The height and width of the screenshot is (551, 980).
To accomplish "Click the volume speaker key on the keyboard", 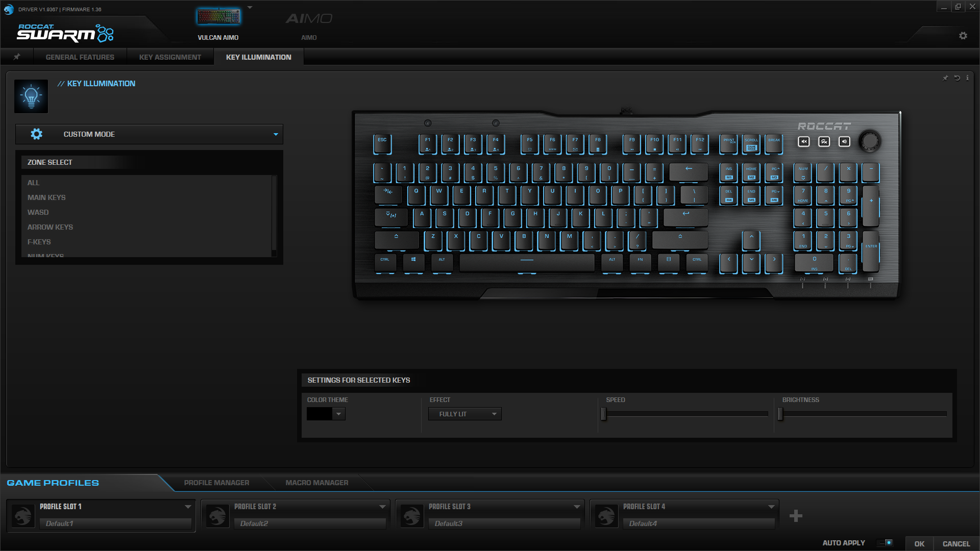I will (844, 142).
